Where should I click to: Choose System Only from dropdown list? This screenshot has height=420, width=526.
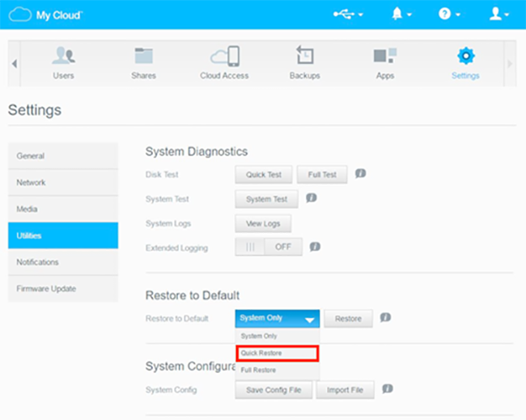pyautogui.click(x=278, y=336)
